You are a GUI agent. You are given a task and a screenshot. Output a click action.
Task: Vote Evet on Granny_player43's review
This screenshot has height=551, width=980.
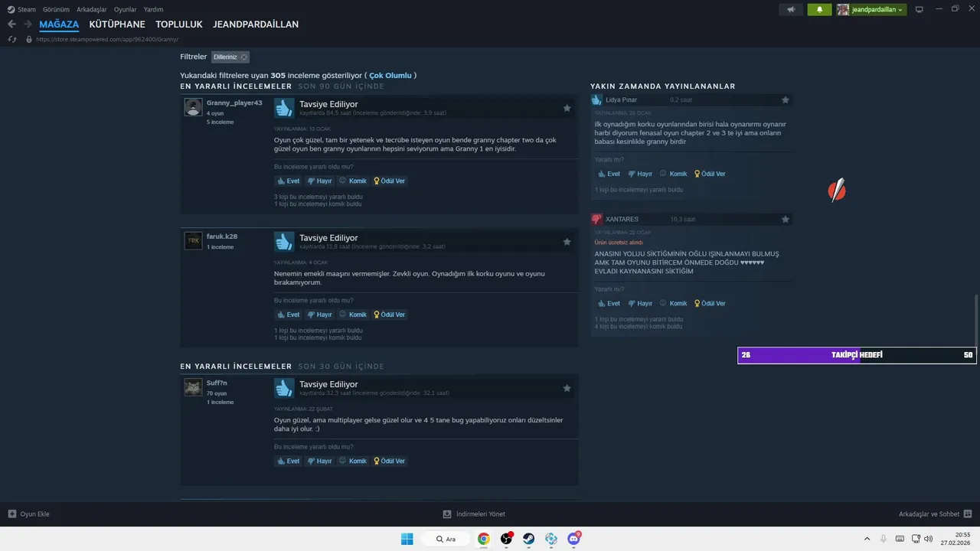289,181
